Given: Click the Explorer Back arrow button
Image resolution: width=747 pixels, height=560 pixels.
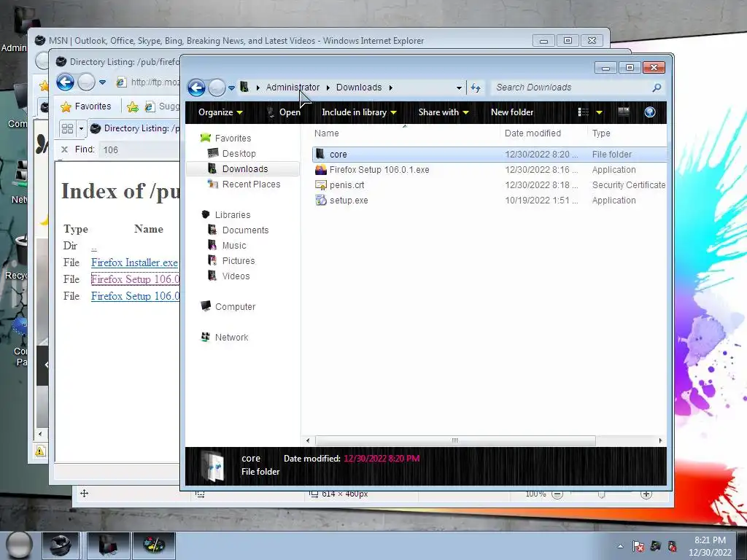Looking at the screenshot, I should pos(196,87).
